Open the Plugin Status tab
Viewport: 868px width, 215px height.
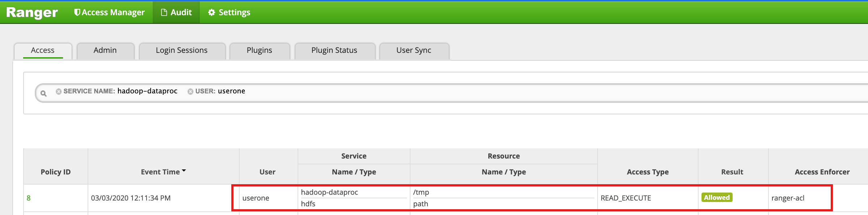[334, 50]
